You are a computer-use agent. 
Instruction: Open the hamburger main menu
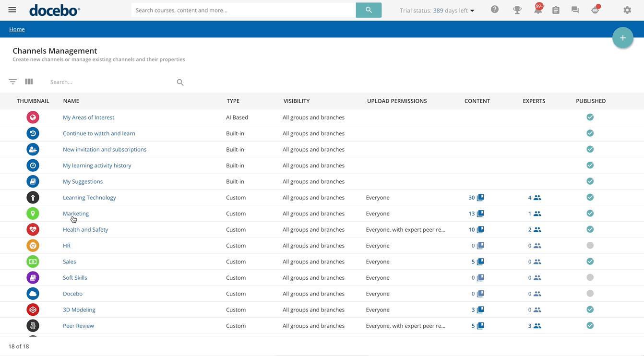(12, 10)
